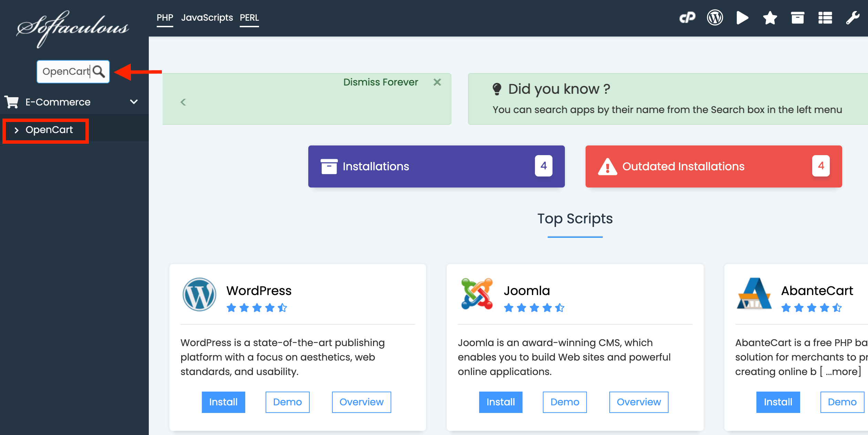Click the E-Commerce shopping cart icon
This screenshot has height=435, width=868.
(x=12, y=102)
